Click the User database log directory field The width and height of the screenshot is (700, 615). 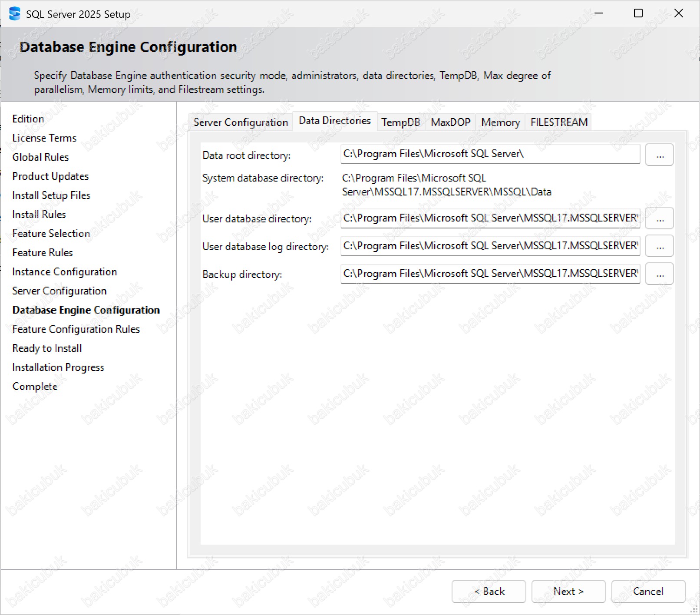[490, 246]
